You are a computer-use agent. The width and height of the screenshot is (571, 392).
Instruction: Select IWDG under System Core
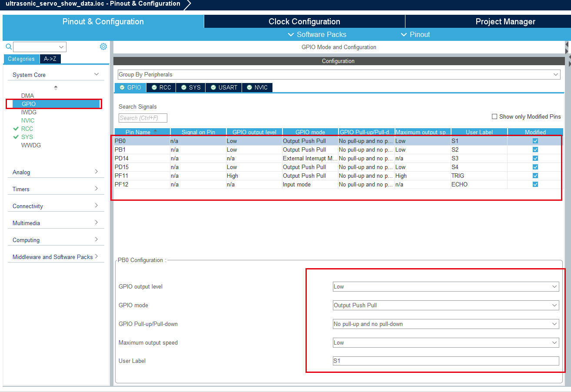(29, 112)
